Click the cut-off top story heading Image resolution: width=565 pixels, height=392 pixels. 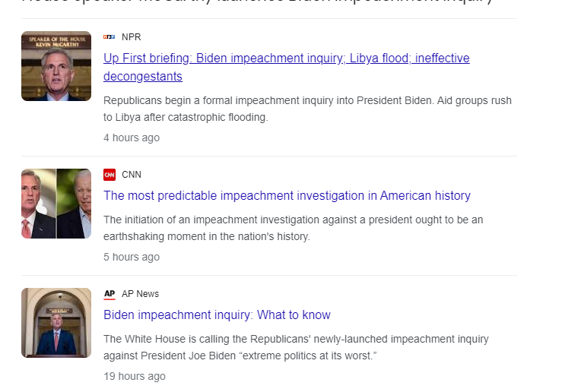pos(259,3)
